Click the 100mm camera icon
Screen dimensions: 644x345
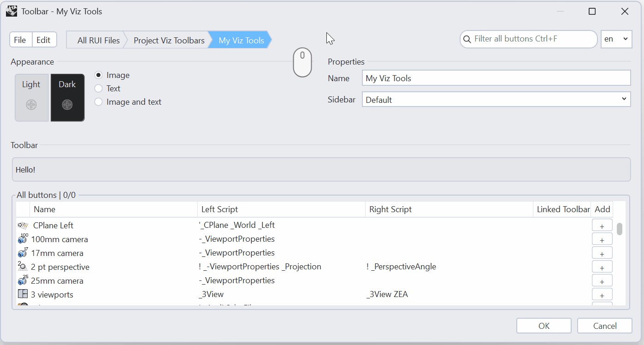[23, 239]
